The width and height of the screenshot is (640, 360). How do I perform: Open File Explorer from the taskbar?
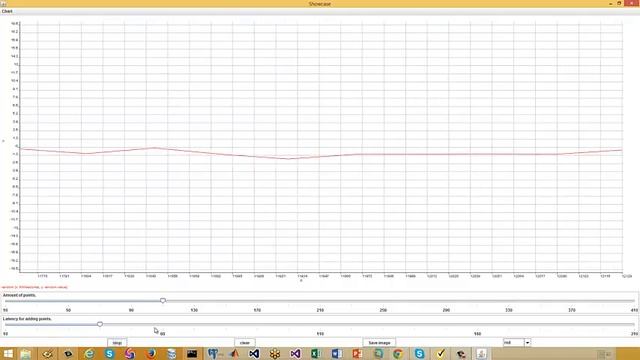coord(26,354)
